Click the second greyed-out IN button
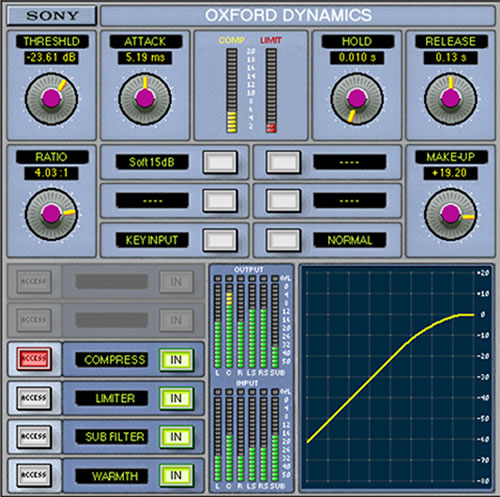Image resolution: width=500 pixels, height=497 pixels. tap(176, 320)
